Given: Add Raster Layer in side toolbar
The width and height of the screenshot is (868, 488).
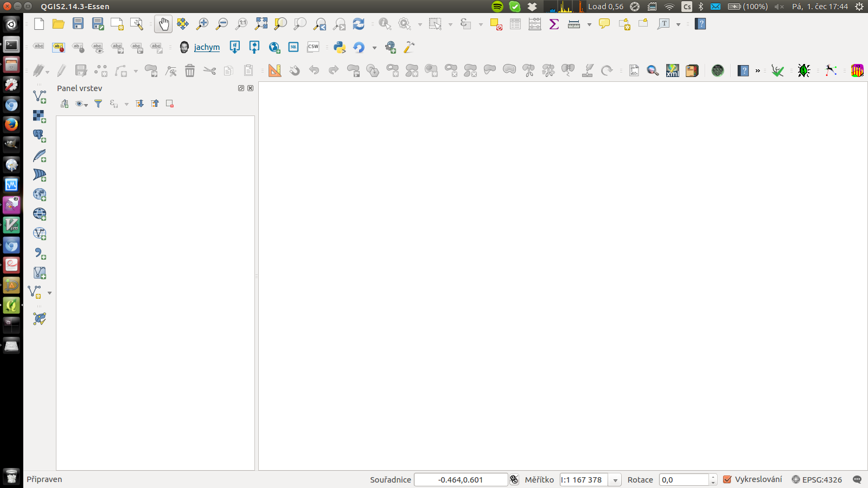Looking at the screenshot, I should [x=40, y=115].
